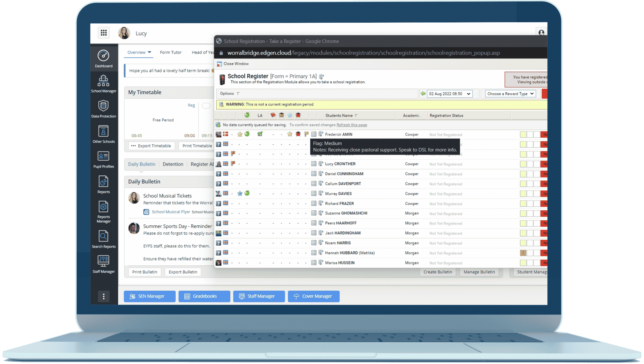Open Other Schools in the sidebar
Image resolution: width=644 pixels, height=364 pixels.
coord(103,134)
